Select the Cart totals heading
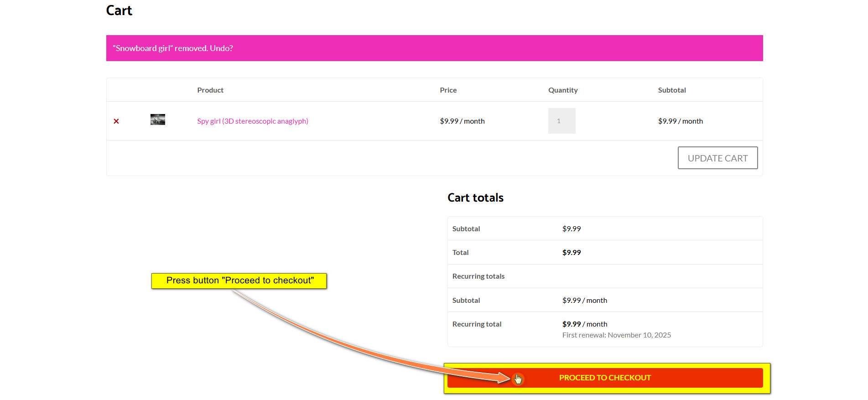 (475, 198)
